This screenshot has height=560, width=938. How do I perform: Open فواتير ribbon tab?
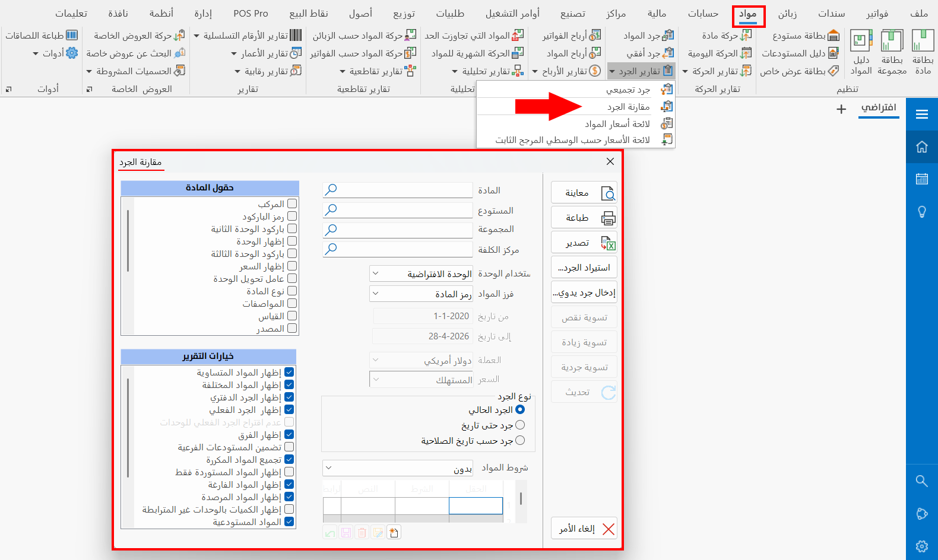[x=877, y=14]
